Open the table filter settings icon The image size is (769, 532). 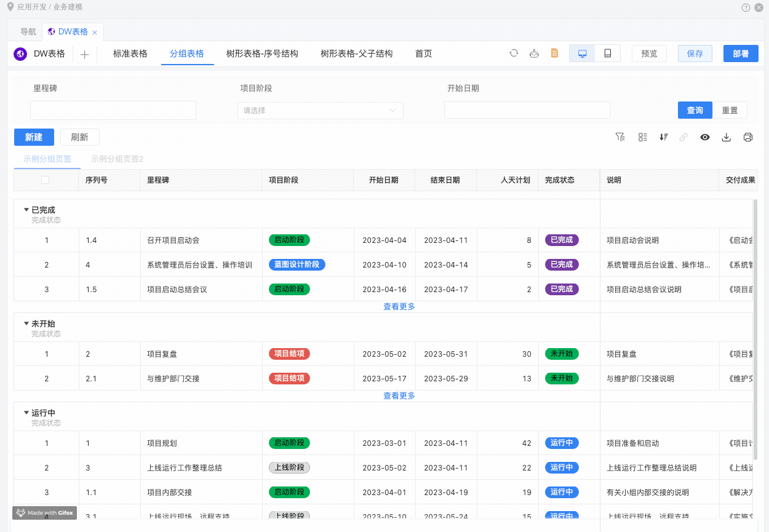coord(621,137)
